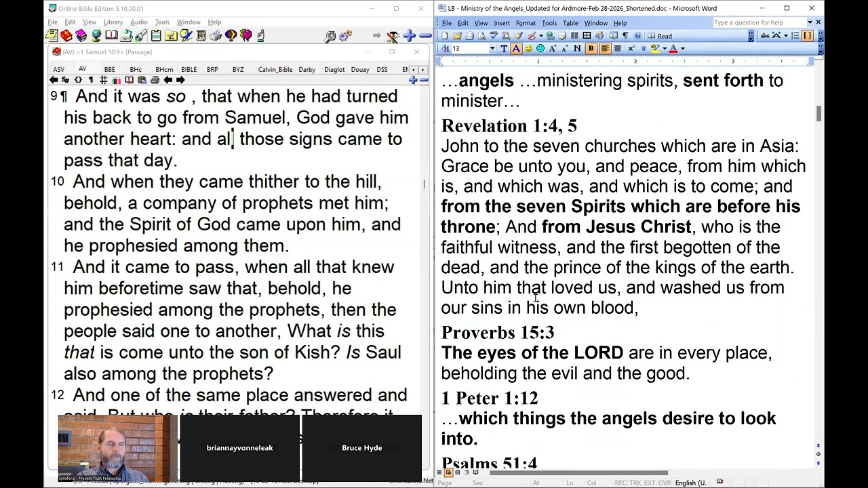Open dropdown arrow beside the drawing brush icon
Image resolution: width=868 pixels, height=488 pixels.
coord(541,35)
